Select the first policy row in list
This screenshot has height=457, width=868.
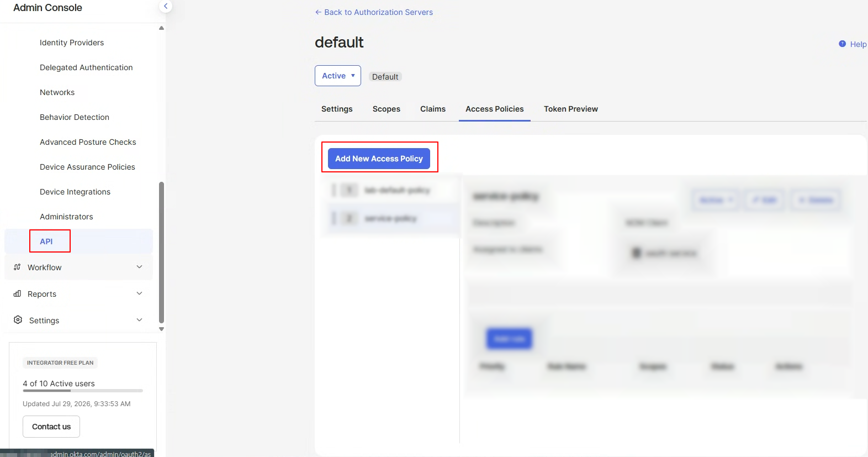tap(390, 190)
